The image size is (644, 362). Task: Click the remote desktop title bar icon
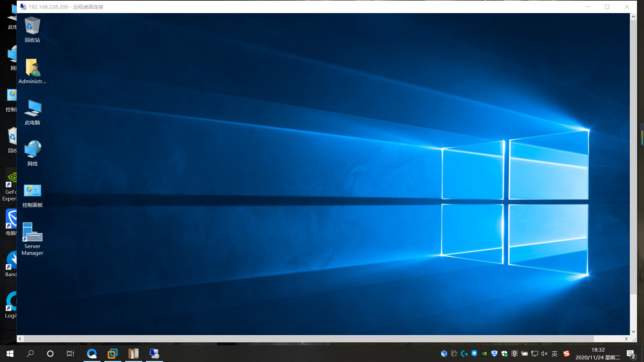coord(23,7)
